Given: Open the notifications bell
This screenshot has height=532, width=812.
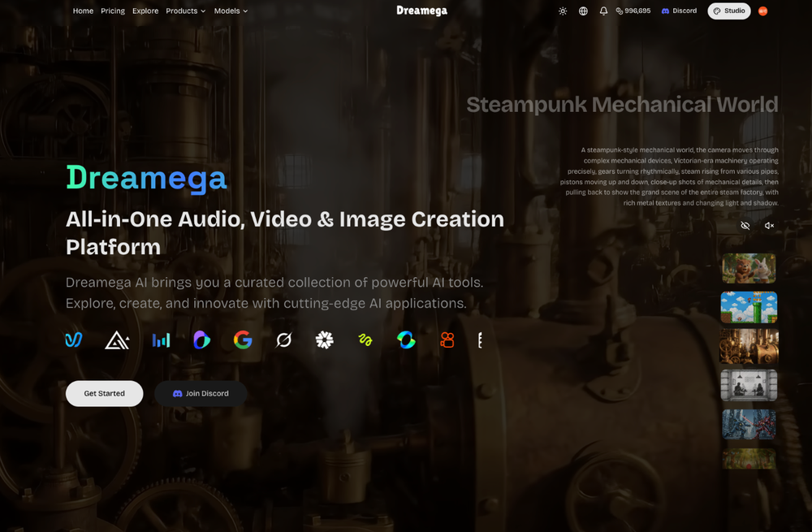Looking at the screenshot, I should click(x=603, y=11).
